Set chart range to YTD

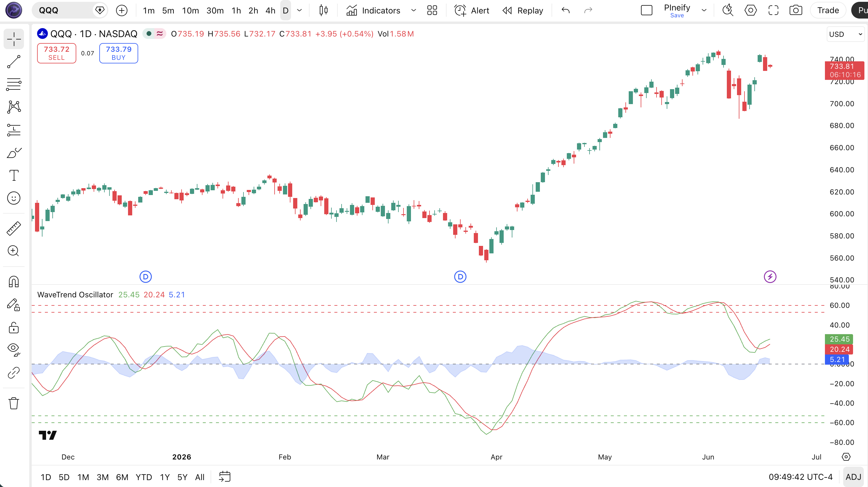[x=144, y=477]
